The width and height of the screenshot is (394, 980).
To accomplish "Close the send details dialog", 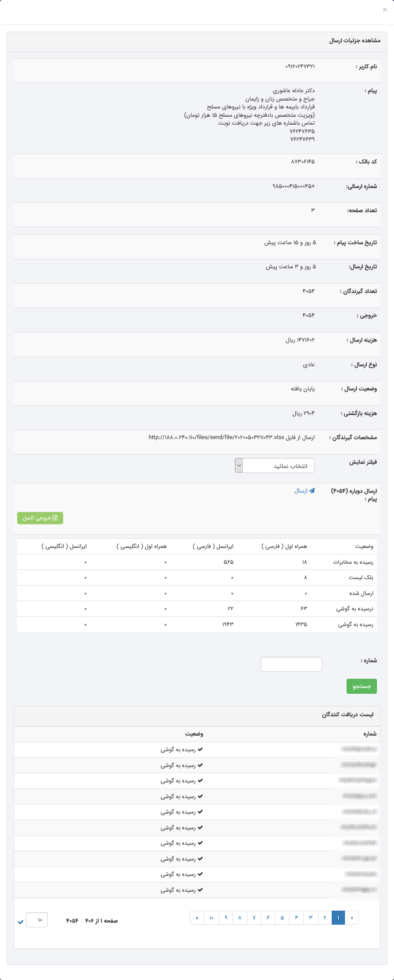I will point(385,10).
